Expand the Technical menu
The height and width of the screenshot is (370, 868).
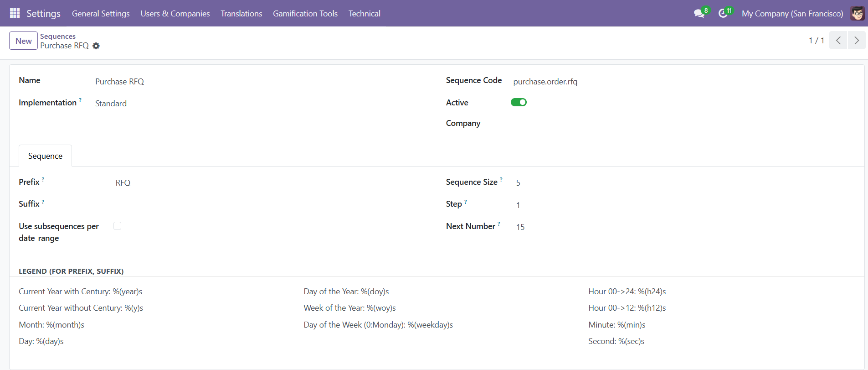(364, 14)
